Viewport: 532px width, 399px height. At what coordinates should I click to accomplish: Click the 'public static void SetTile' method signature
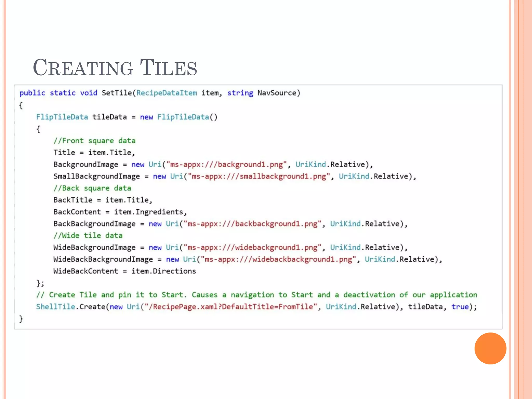coord(160,93)
